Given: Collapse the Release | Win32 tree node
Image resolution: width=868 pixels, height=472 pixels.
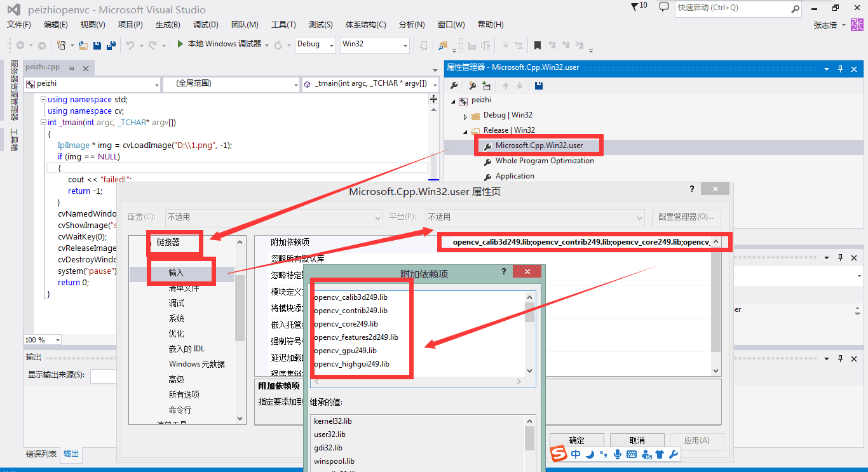Looking at the screenshot, I should click(465, 131).
